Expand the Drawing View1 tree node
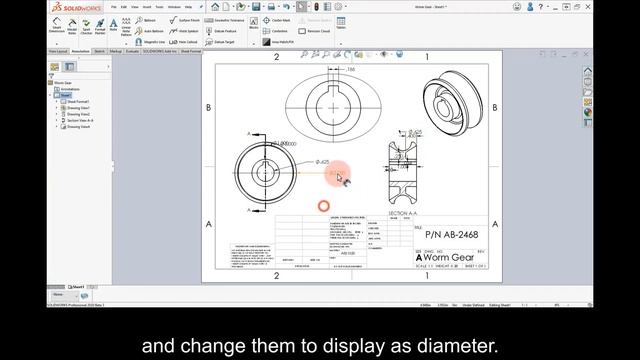This screenshot has width=640, height=360. [x=57, y=108]
